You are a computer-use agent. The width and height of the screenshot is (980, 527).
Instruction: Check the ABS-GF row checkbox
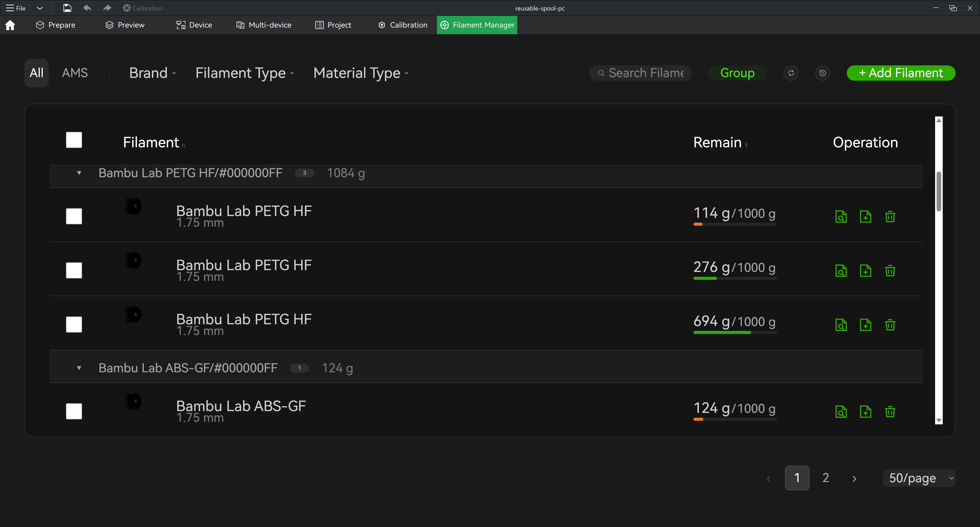[x=74, y=411]
